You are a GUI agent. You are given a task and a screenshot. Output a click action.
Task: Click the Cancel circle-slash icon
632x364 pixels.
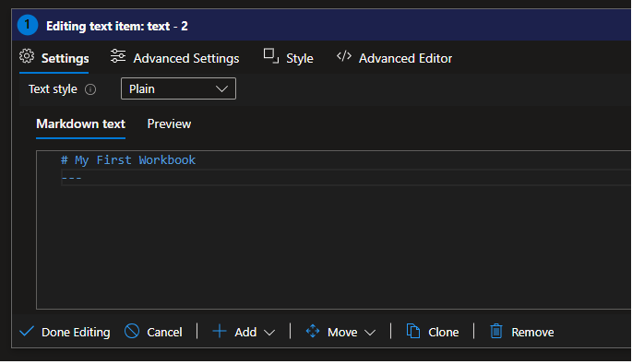click(132, 332)
